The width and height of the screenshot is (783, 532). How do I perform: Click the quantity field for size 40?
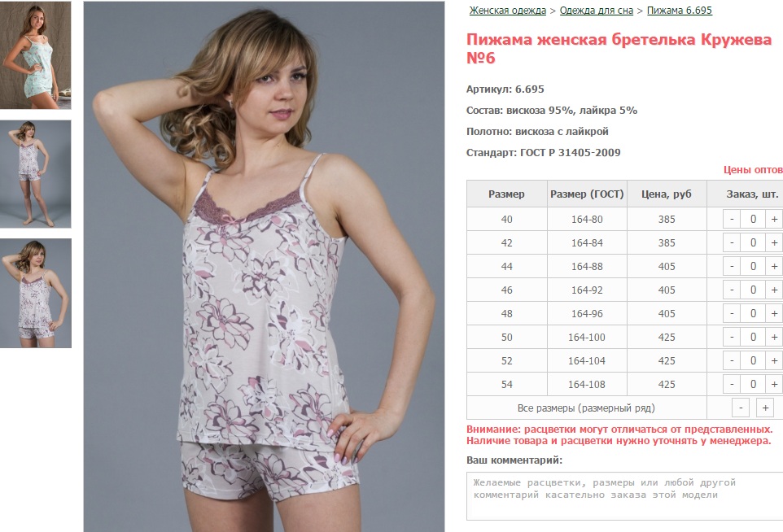point(753,219)
